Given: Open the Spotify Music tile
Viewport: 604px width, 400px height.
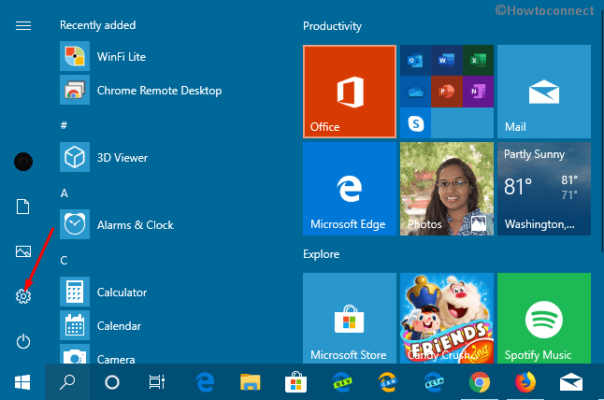Looking at the screenshot, I should [544, 318].
